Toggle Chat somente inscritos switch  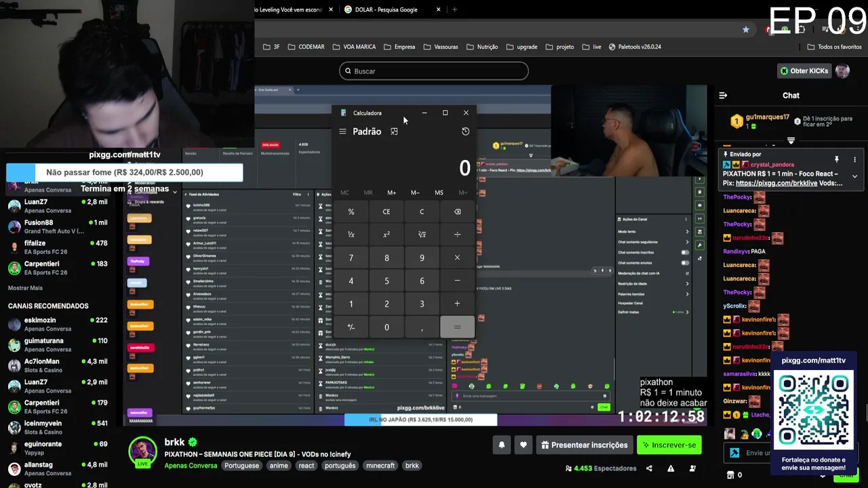[685, 252]
